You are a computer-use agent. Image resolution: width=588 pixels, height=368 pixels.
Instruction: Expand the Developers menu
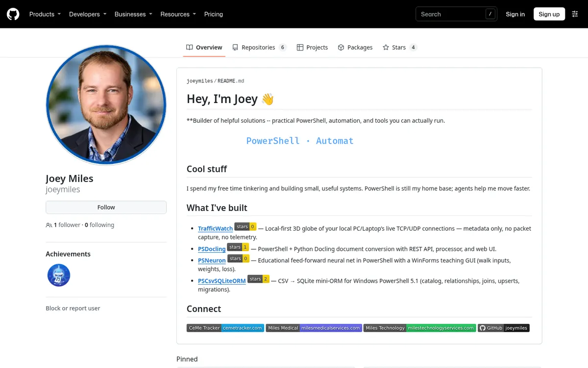point(88,14)
